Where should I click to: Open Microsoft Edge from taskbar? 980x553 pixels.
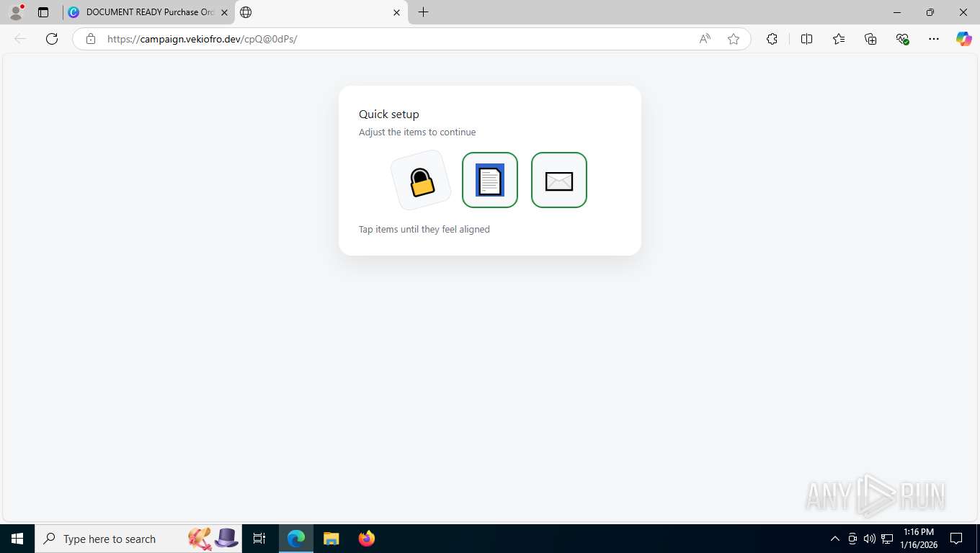[x=296, y=539]
